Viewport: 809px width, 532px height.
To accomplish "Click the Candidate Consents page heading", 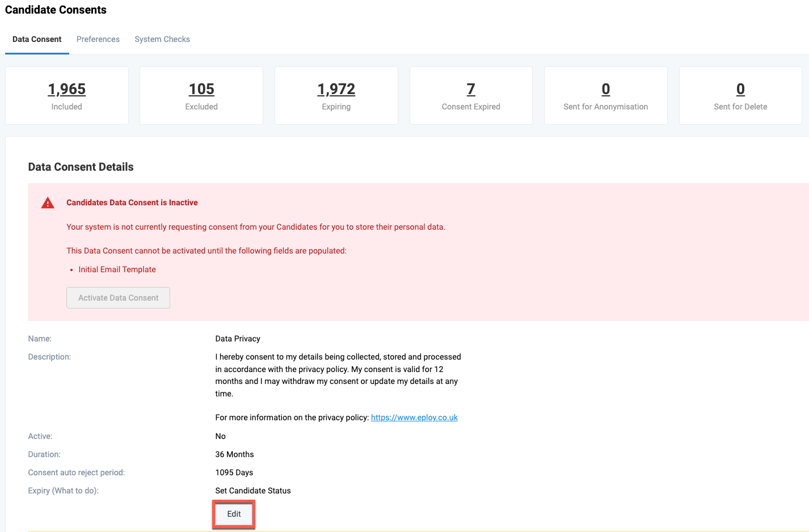I will (x=56, y=10).
